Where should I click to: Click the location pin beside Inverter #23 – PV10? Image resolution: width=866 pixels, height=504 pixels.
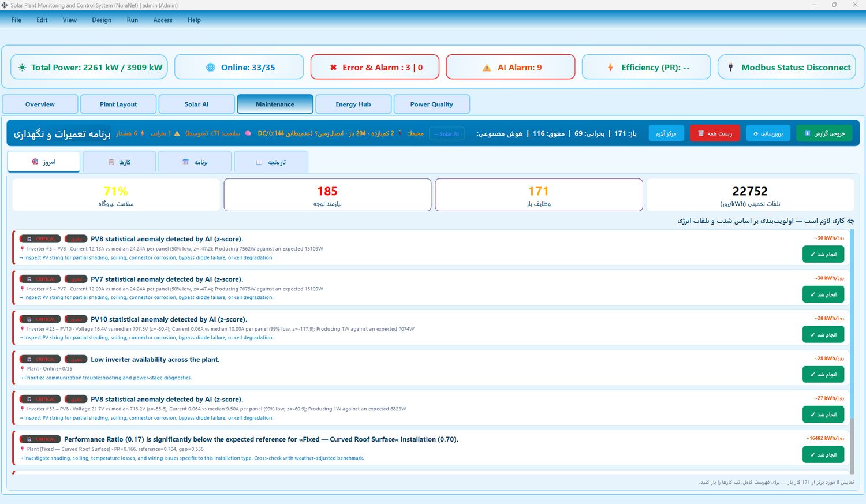point(23,329)
